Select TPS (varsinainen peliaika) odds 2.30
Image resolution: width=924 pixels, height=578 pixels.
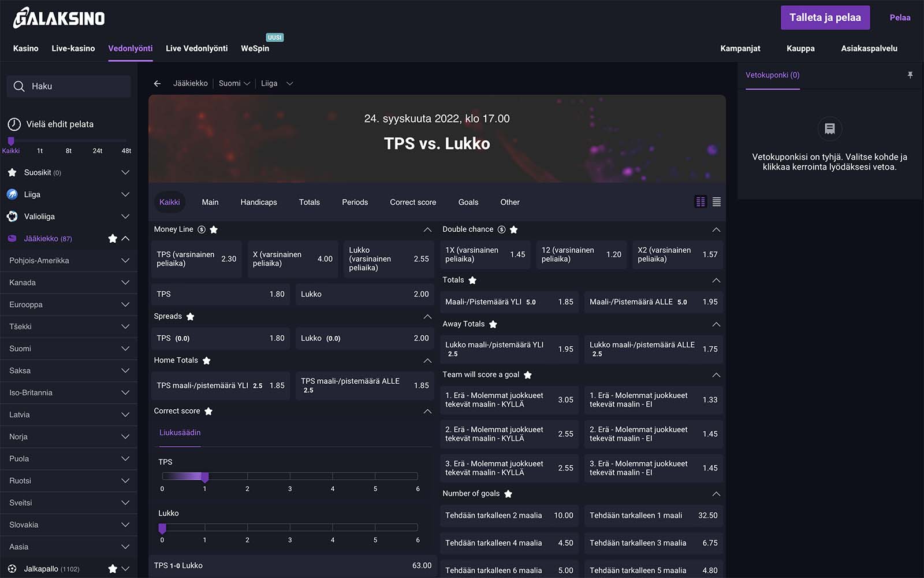tap(196, 259)
